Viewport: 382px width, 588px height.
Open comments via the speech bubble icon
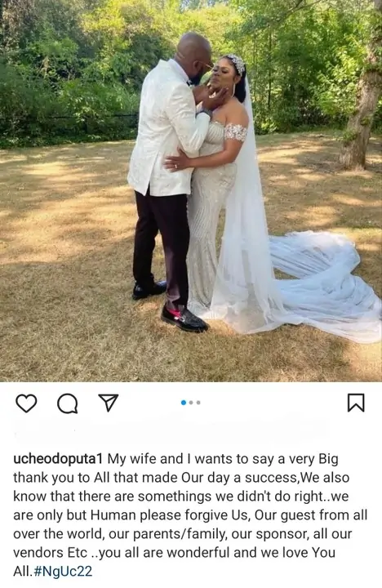[x=68, y=403]
